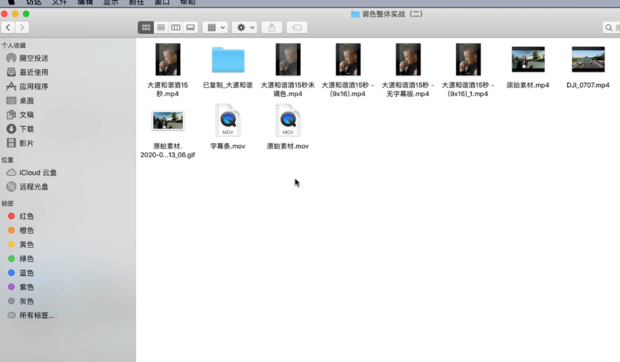The height and width of the screenshot is (362, 620).
Task: Switch to column view
Action: pos(176,27)
